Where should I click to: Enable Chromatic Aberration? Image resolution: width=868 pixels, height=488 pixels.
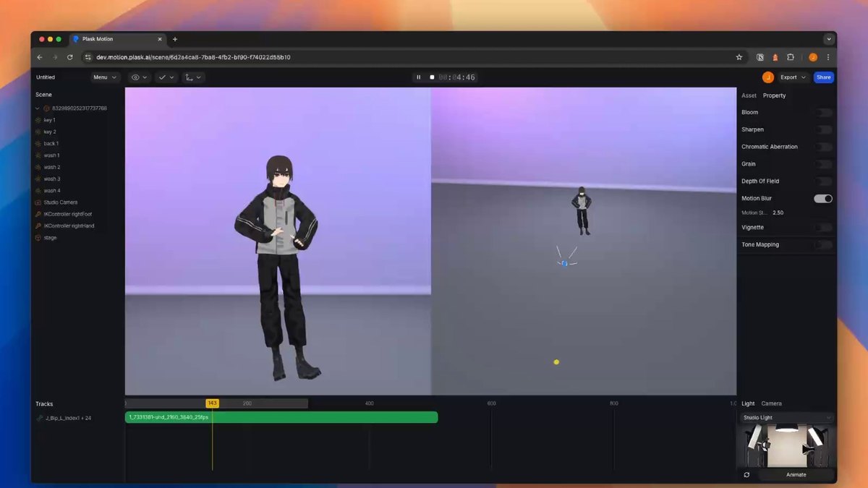[x=823, y=147]
